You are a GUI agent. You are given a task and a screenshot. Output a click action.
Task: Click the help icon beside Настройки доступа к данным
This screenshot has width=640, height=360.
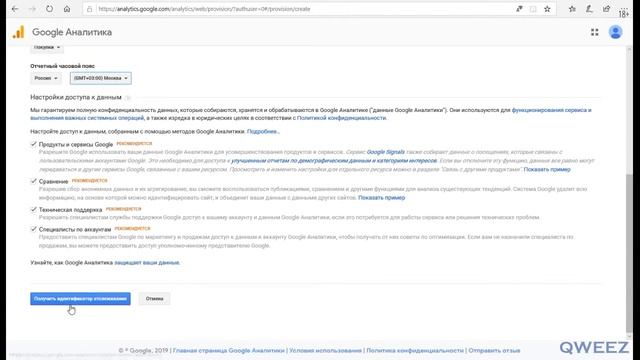[128, 98]
